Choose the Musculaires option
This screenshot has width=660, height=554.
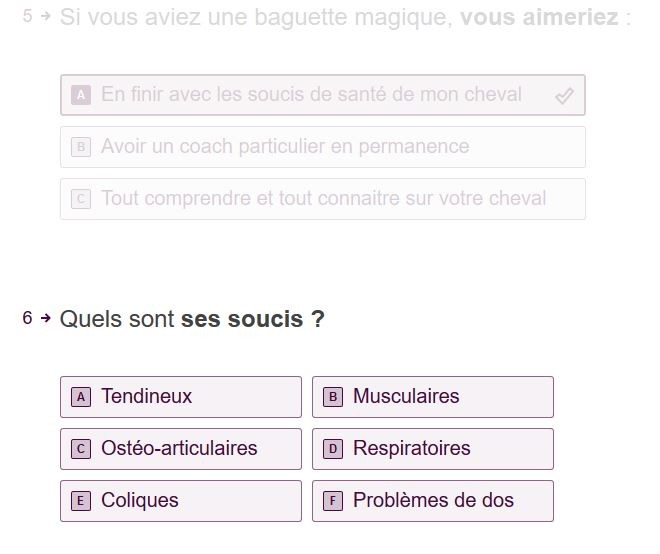pos(432,397)
